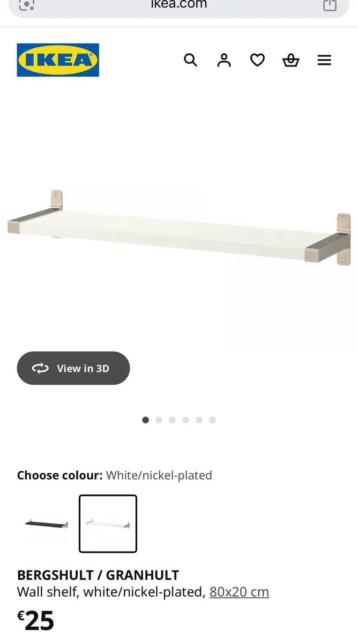
Task: Open the 80x20 cm size link
Action: tap(239, 592)
